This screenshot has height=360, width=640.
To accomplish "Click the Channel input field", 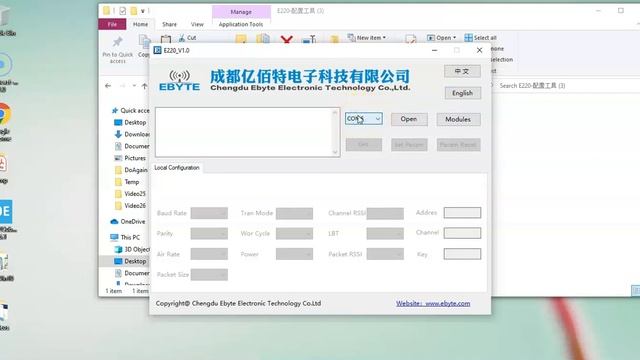I will pos(462,233).
